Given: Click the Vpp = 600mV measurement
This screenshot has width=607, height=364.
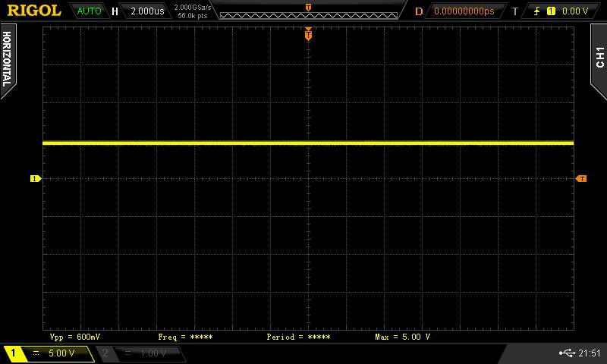Looking at the screenshot, I should [x=75, y=336].
